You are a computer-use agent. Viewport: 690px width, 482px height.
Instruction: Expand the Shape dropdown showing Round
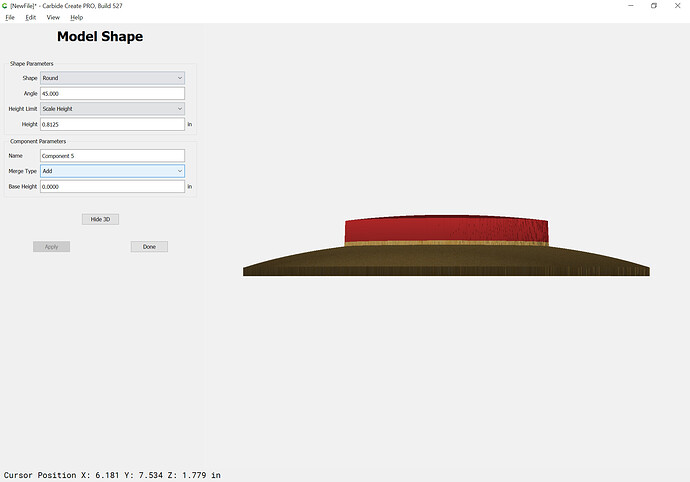point(112,78)
